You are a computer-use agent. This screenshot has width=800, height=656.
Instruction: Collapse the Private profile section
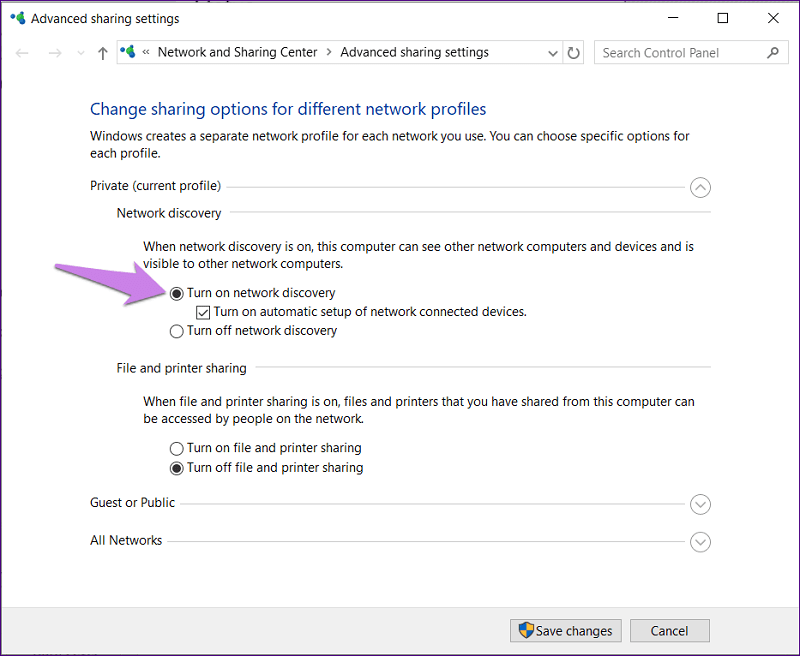tap(700, 187)
